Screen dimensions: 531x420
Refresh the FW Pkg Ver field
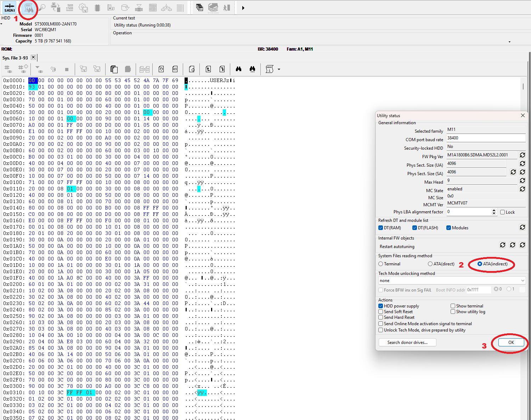point(522,155)
